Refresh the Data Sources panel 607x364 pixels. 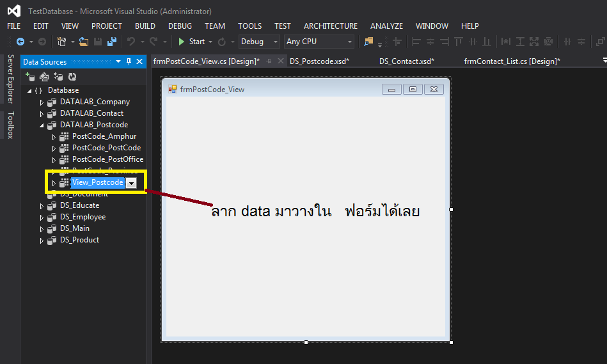pos(72,77)
